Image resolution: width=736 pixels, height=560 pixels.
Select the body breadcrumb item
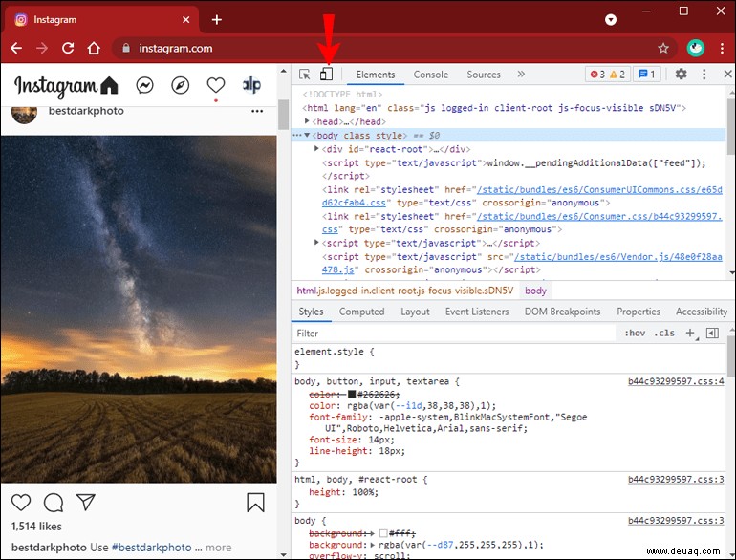tap(535, 291)
